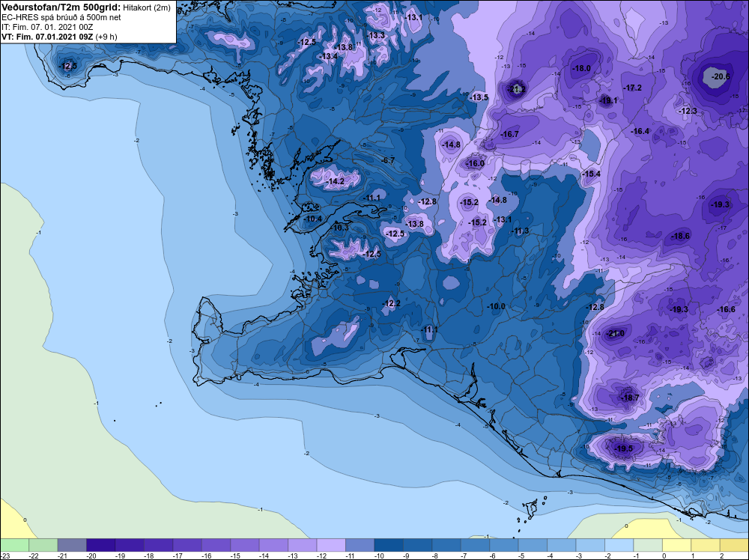Click the -6.7 temperature reading
The height and width of the screenshot is (560, 749).
coord(389,160)
